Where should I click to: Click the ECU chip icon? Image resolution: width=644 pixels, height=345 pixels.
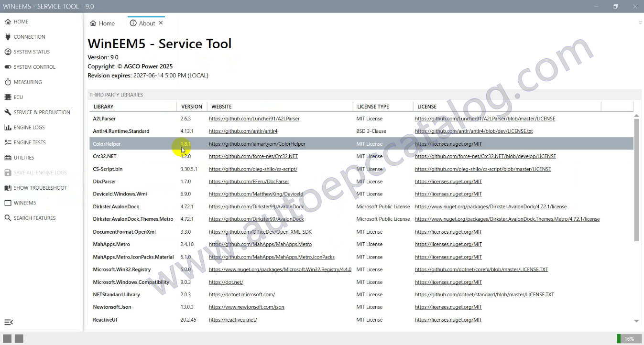tap(8, 97)
